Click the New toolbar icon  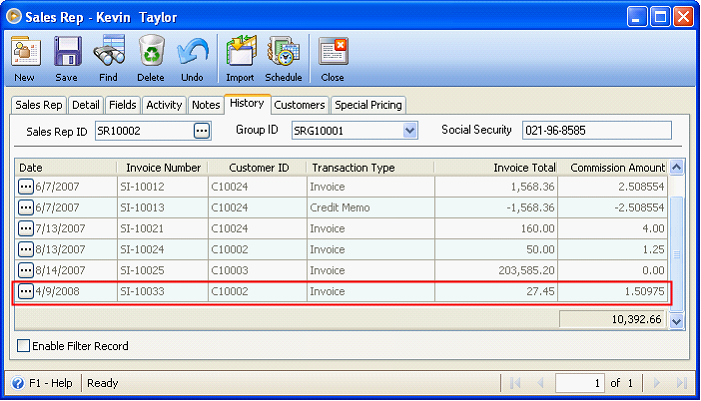[25, 59]
